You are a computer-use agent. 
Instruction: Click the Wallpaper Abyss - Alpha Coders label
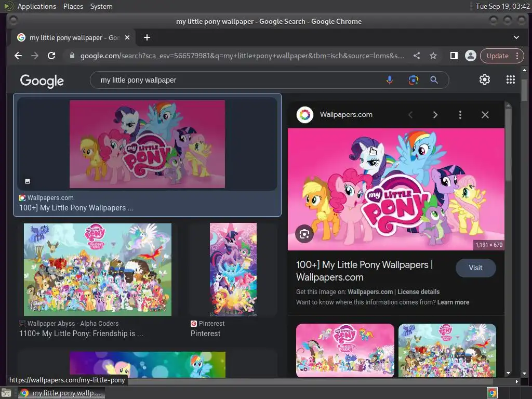pyautogui.click(x=73, y=324)
